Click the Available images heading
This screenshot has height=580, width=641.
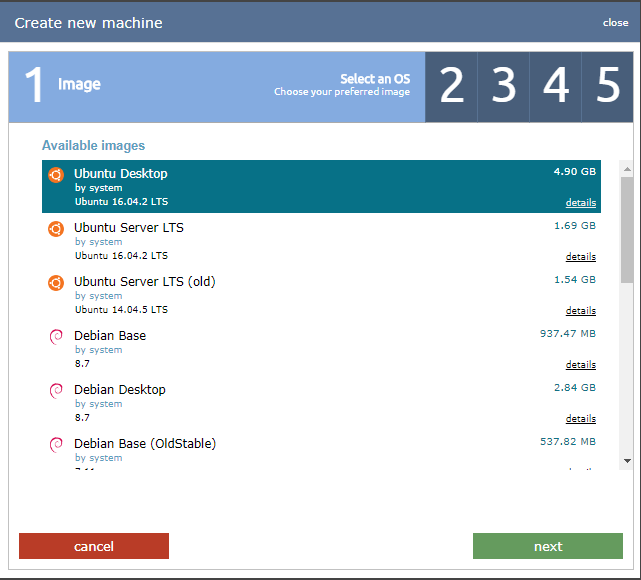click(94, 146)
